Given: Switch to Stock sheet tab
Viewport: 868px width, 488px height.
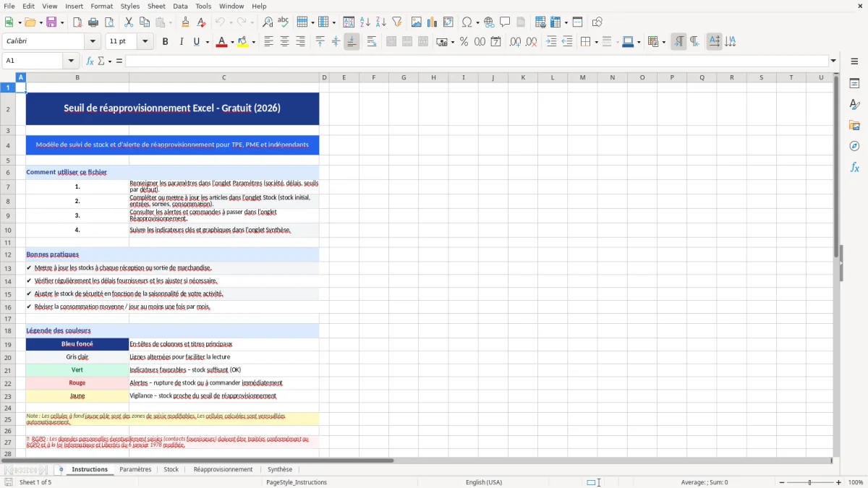Looking at the screenshot, I should tap(171, 469).
